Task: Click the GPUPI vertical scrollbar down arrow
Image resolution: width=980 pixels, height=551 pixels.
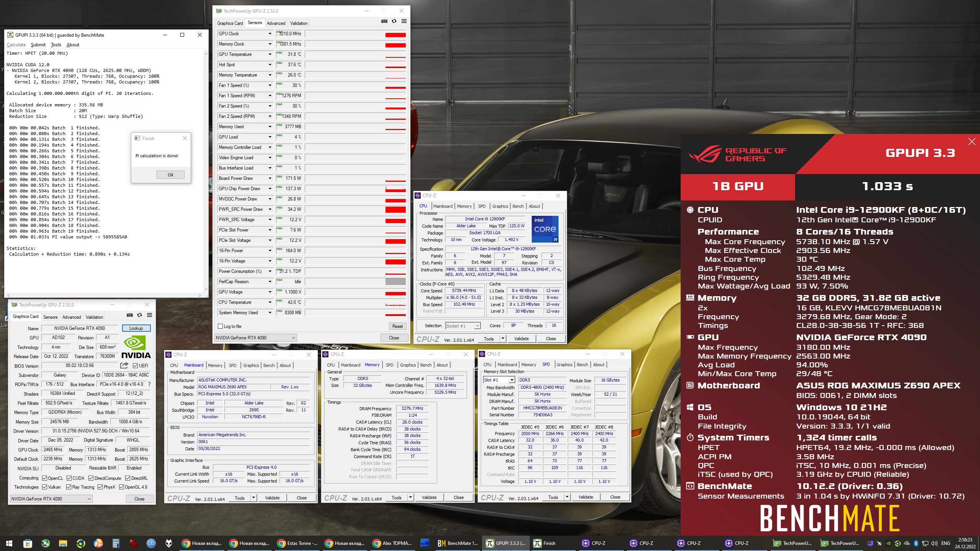Action: click(206, 289)
